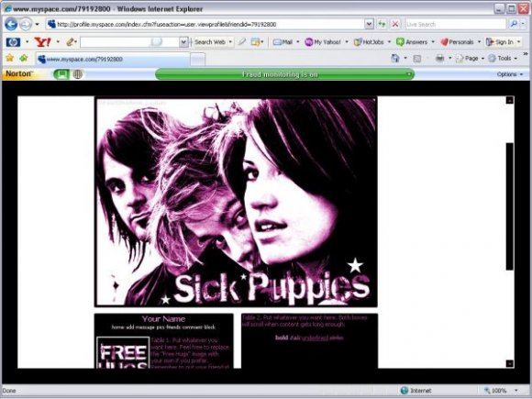The height and width of the screenshot is (399, 532).
Task: Stop loading with the red X icon
Action: click(395, 24)
